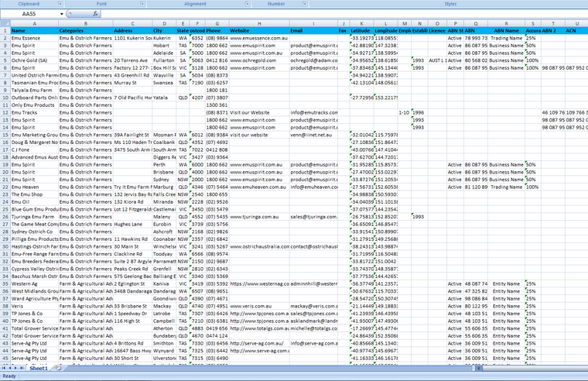Select the 1-10 employees cell
Image resolution: width=588 pixels, height=381 pixels.
click(x=404, y=112)
